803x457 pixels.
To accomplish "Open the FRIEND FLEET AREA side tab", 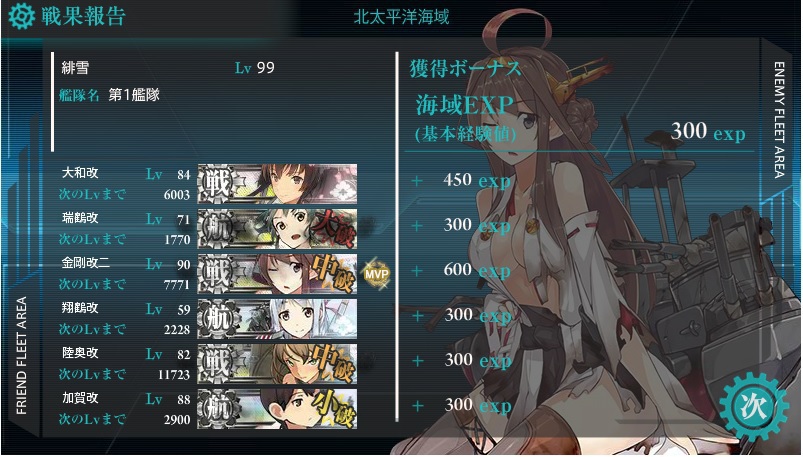I will point(21,356).
